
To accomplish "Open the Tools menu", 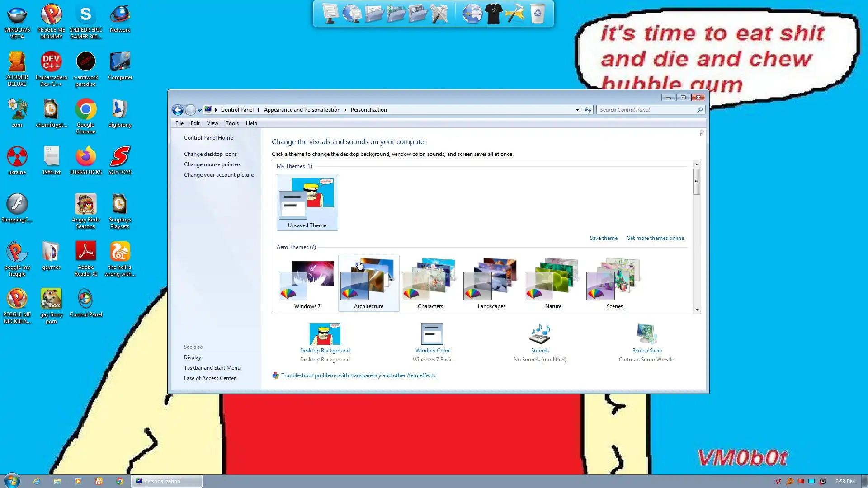I will [232, 123].
